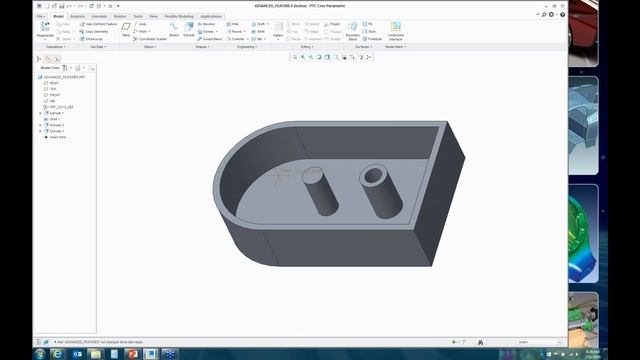
Task: Switch to the Annotate tab
Action: click(x=99, y=16)
